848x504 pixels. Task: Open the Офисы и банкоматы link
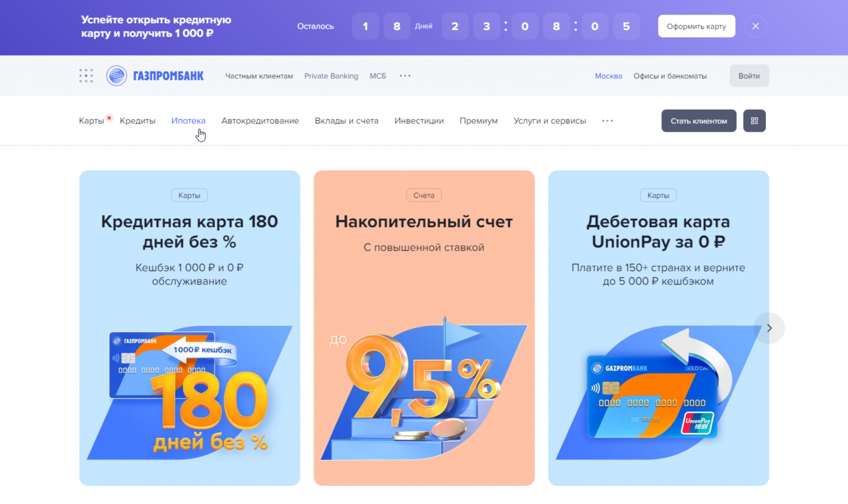pyautogui.click(x=670, y=76)
